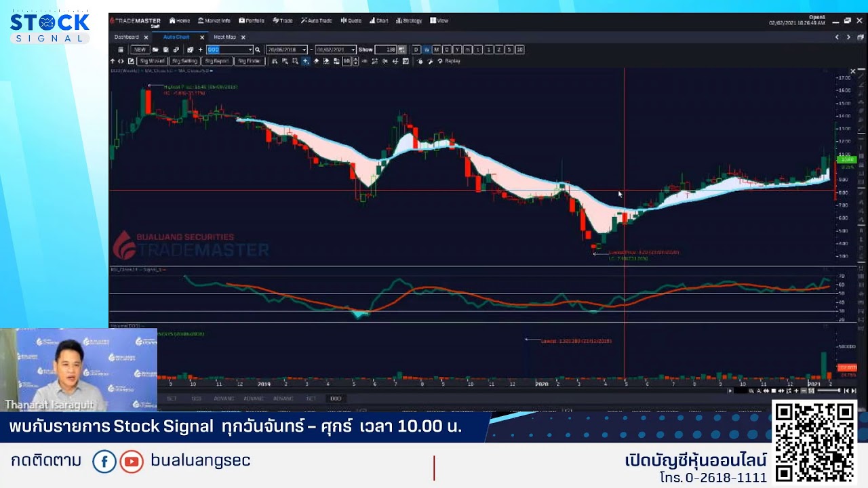Click the Stg Report button
The width and height of the screenshot is (868, 488).
tap(217, 61)
